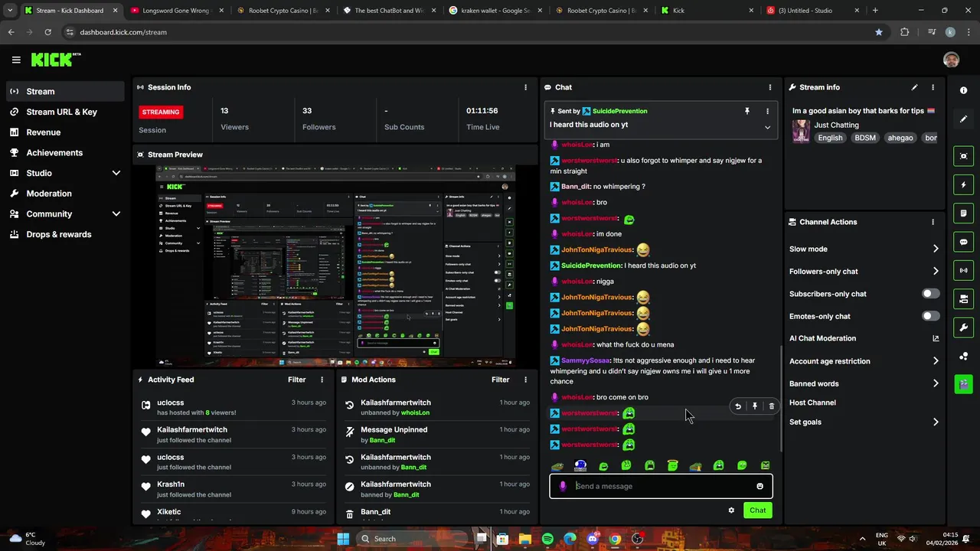The image size is (980, 551).
Task: Open AI Chat Moderation external link
Action: pyautogui.click(x=936, y=338)
